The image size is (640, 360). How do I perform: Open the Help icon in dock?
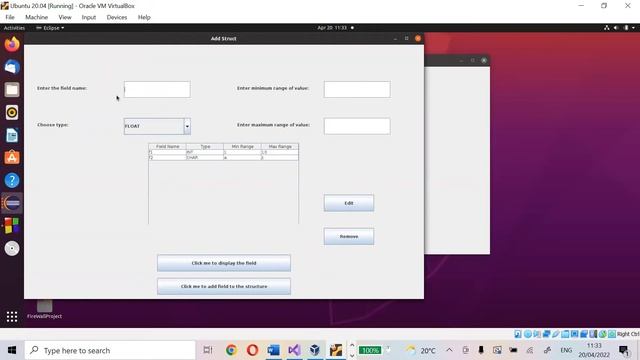[x=12, y=180]
